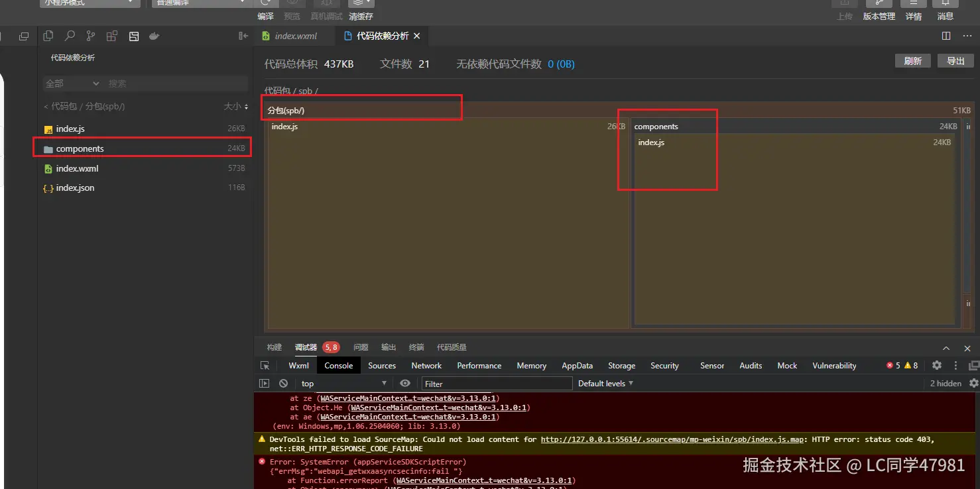
Task: Switch to the 构建 panel tab
Action: (x=275, y=347)
